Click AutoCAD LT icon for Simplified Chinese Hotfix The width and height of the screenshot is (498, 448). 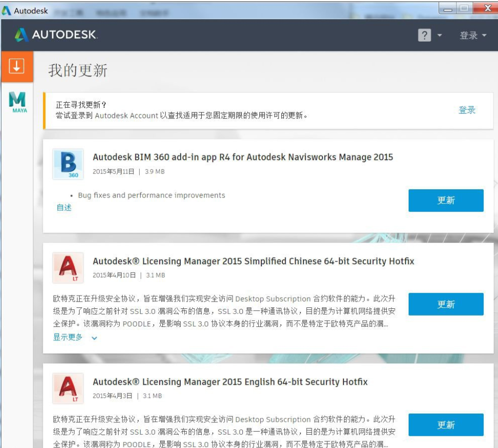68,268
